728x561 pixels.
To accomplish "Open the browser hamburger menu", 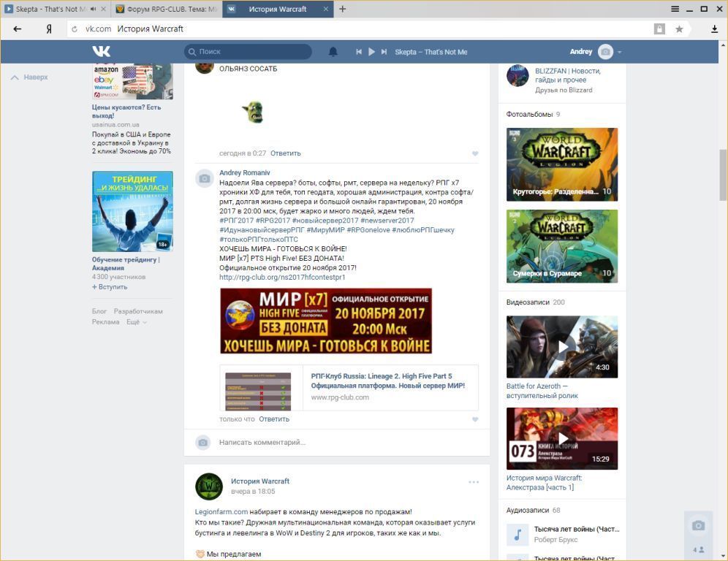I will point(675,9).
